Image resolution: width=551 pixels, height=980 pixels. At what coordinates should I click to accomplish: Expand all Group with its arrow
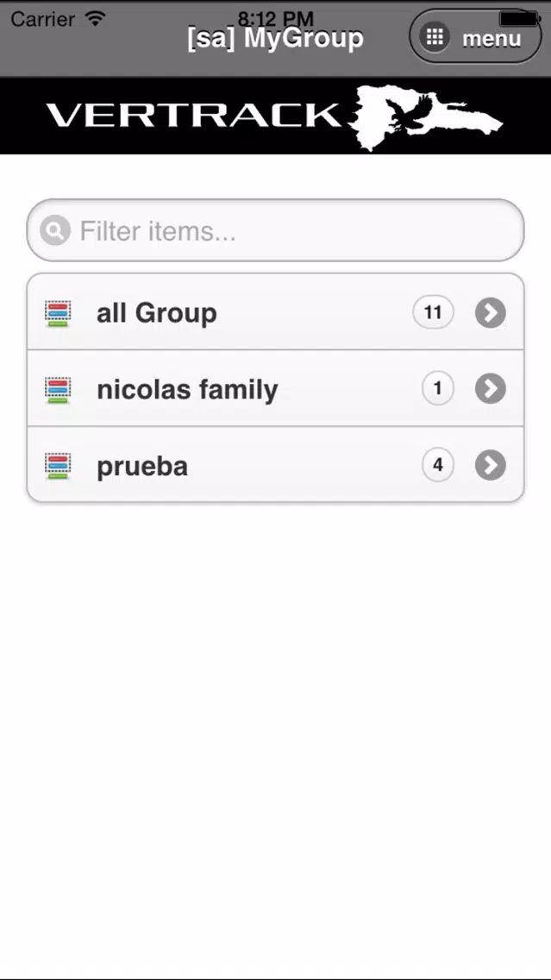coord(491,312)
